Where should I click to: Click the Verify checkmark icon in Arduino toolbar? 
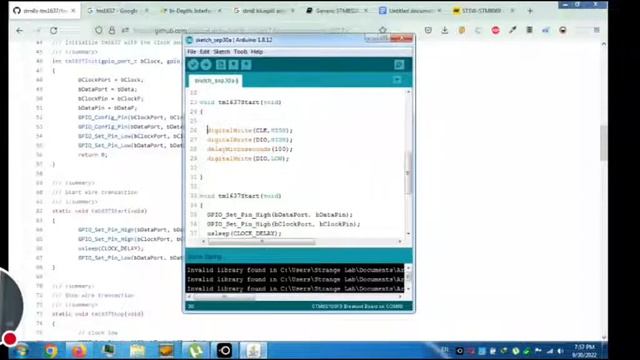pos(193,64)
